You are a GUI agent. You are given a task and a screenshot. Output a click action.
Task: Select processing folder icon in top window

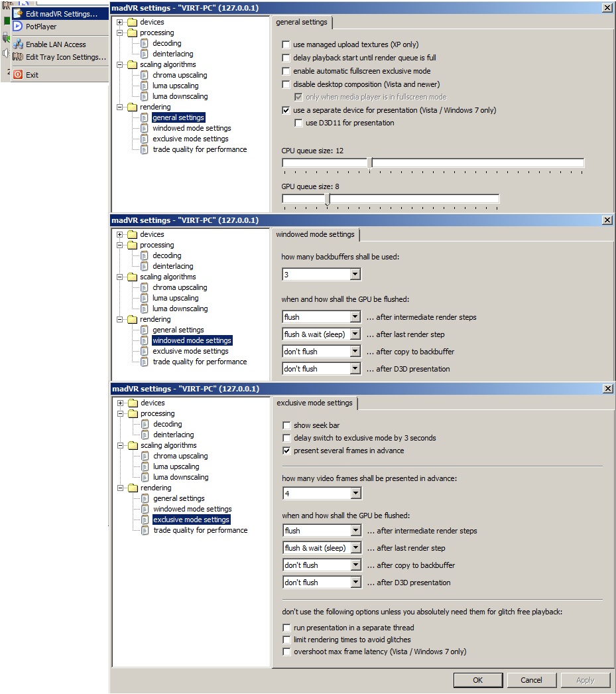click(x=132, y=33)
